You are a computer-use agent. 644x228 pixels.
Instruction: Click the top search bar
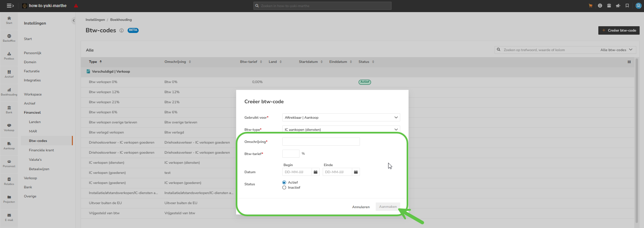pos(322,6)
